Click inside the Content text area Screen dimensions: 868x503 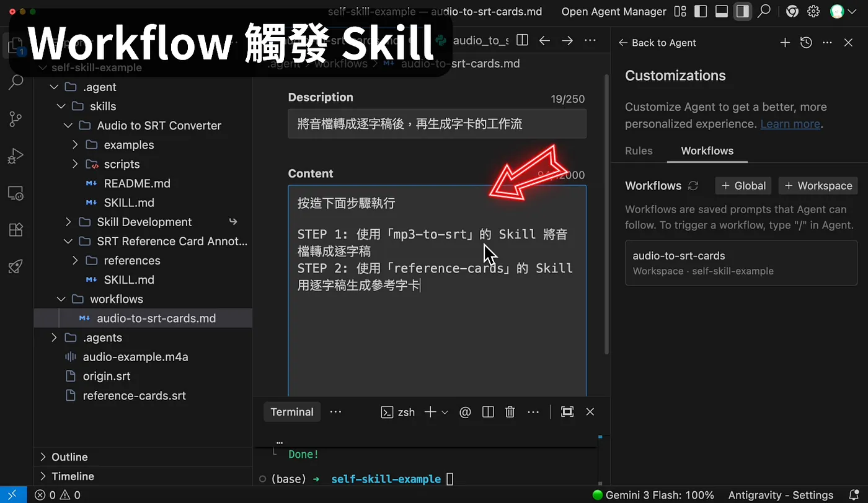pyautogui.click(x=437, y=291)
